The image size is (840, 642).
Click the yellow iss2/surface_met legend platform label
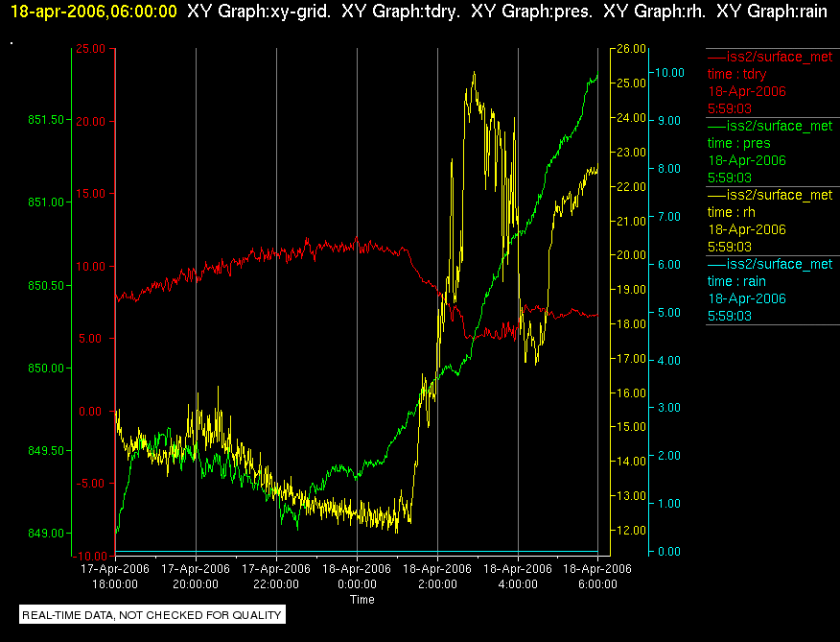tap(780, 195)
